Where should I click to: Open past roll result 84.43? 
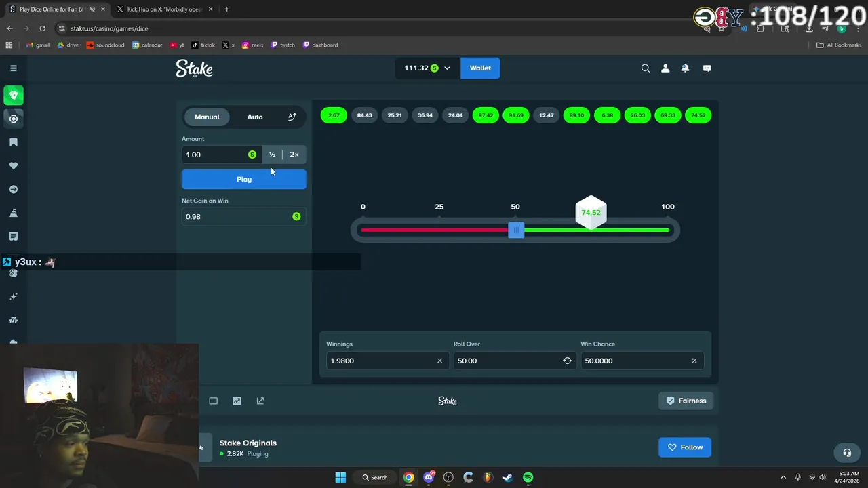[364, 115]
